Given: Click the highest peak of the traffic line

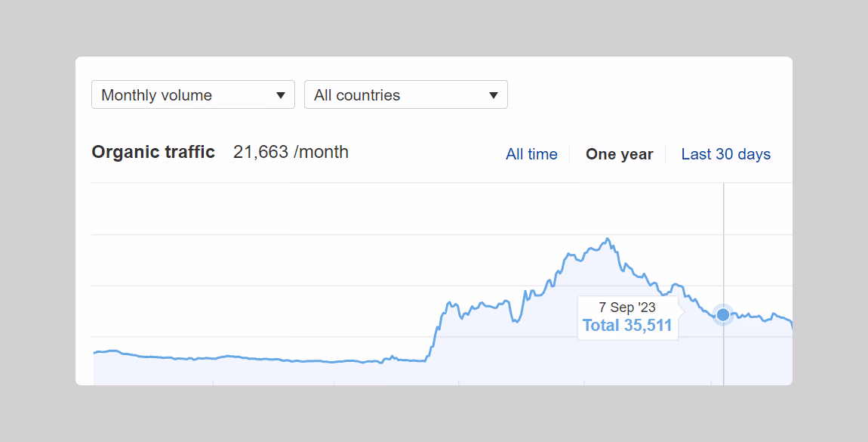Looking at the screenshot, I should tap(608, 240).
